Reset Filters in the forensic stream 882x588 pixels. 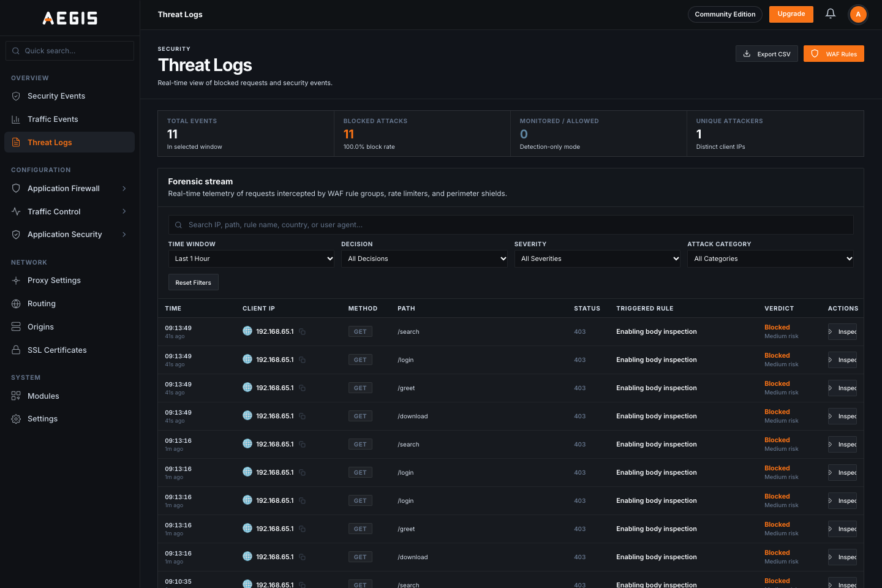(x=194, y=282)
